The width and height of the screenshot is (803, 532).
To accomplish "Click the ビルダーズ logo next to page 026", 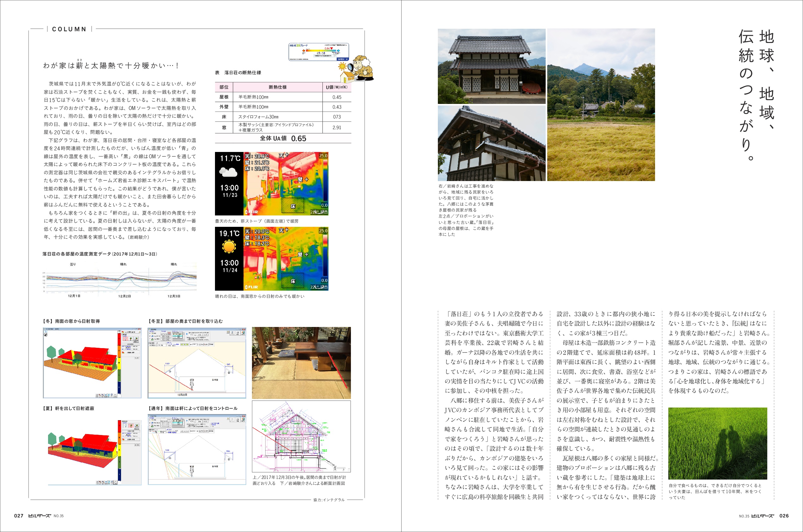I will [763, 516].
